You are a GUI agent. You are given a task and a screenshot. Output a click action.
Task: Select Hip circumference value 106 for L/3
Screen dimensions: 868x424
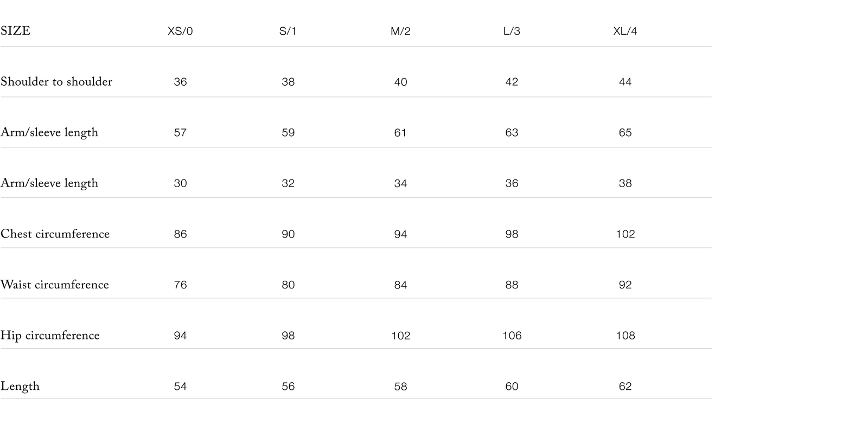coord(512,336)
